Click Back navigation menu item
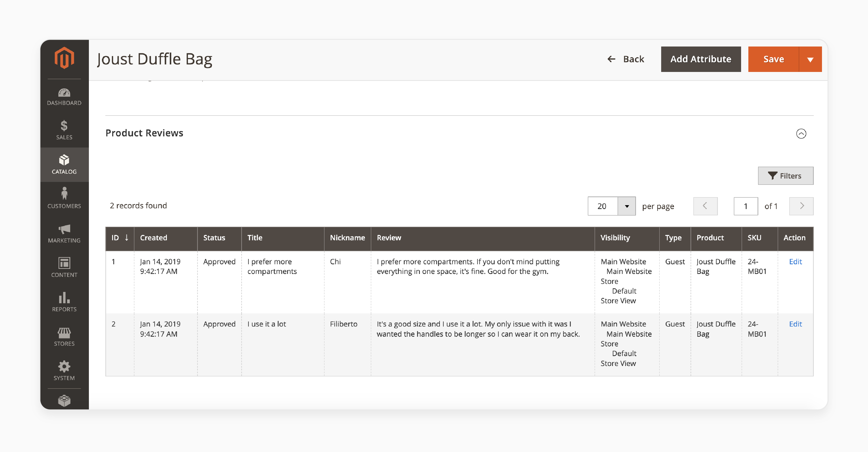 pyautogui.click(x=626, y=59)
